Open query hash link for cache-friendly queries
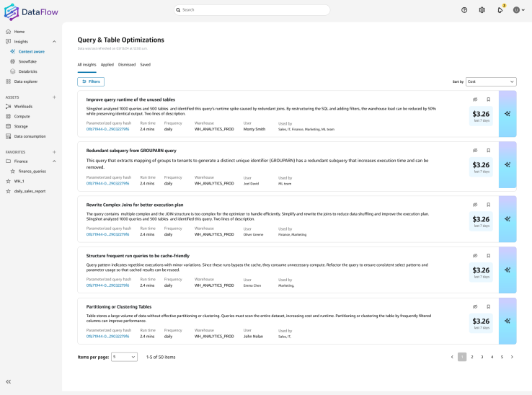The image size is (532, 395). (107, 285)
